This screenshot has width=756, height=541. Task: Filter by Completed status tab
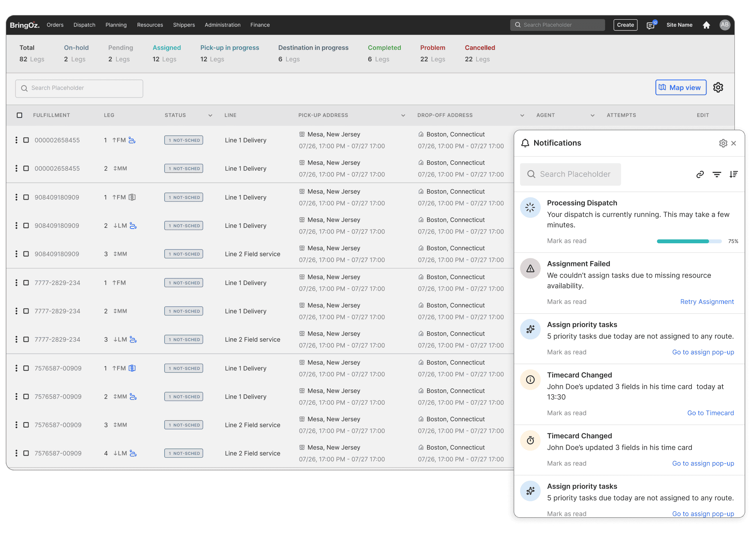[384, 53]
